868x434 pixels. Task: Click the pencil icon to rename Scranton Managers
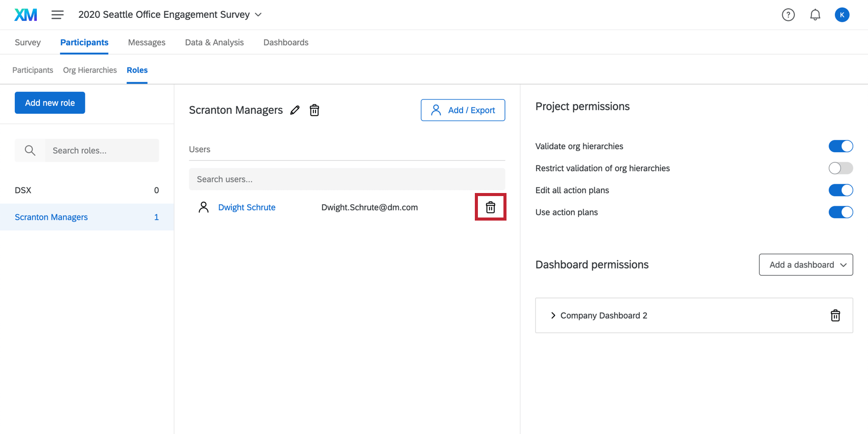tap(295, 110)
